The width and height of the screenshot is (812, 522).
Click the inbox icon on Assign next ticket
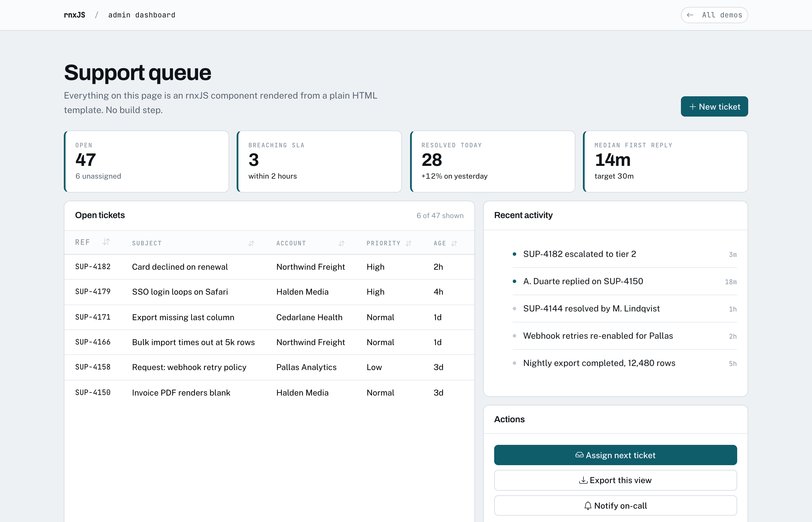pyautogui.click(x=579, y=455)
